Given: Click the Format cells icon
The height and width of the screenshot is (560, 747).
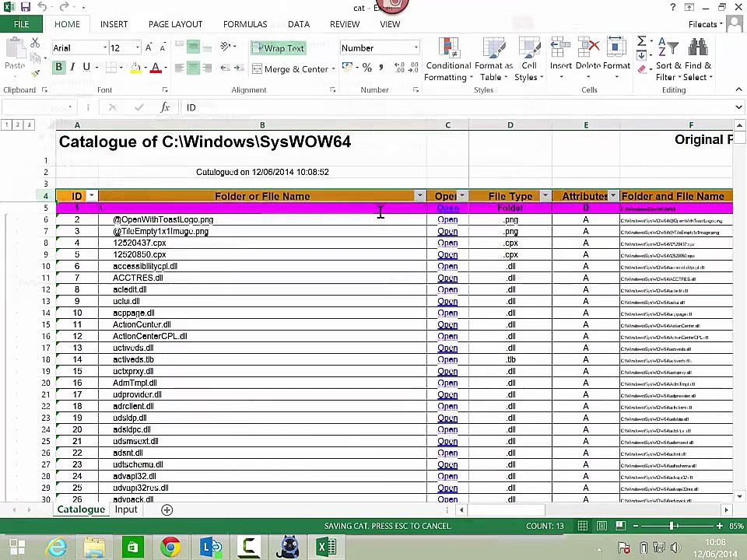Looking at the screenshot, I should coord(616,47).
